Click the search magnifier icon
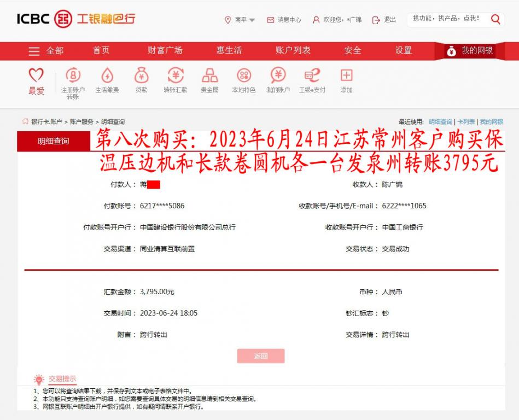 [x=494, y=19]
